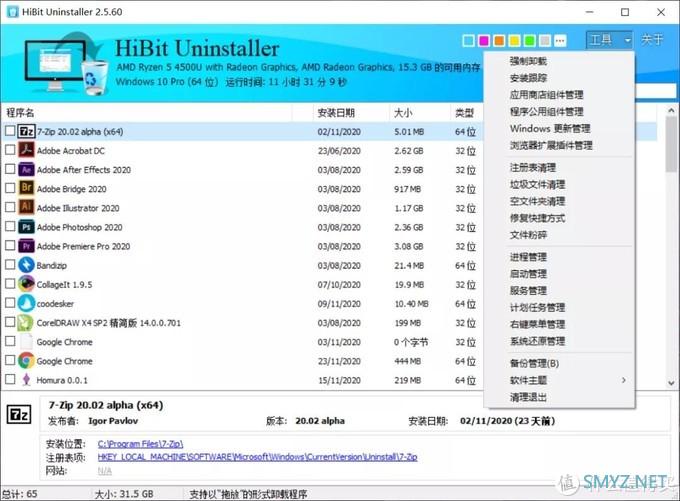
Task: Click the Adobe Bridge 2020 icon
Action: pos(26,188)
